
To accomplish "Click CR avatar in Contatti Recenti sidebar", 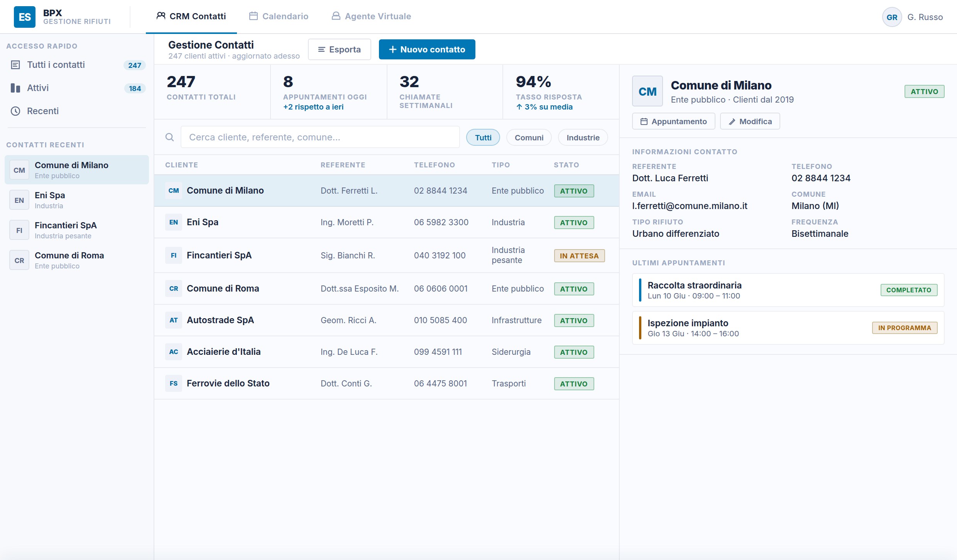I will pyautogui.click(x=19, y=260).
